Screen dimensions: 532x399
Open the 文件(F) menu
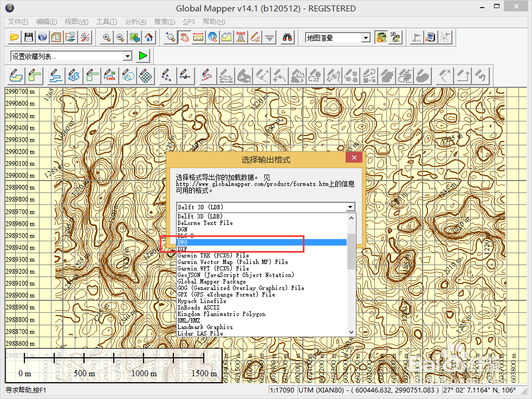tap(18, 21)
